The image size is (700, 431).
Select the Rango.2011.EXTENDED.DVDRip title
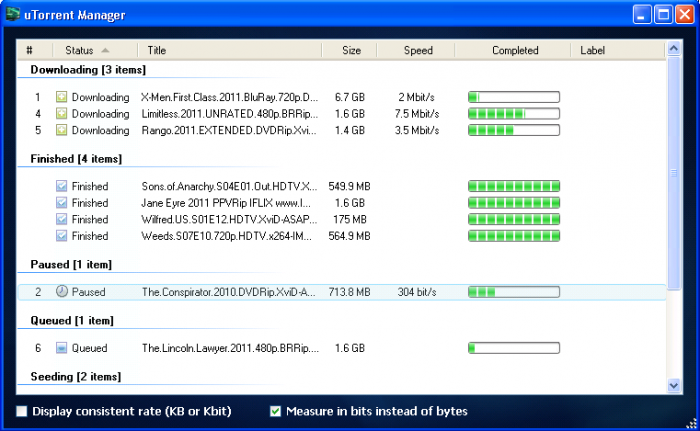229,130
